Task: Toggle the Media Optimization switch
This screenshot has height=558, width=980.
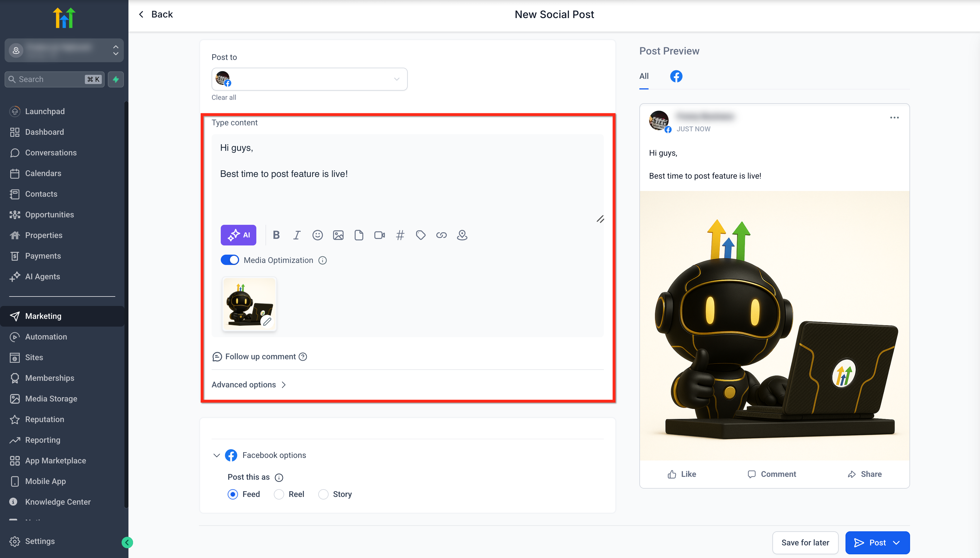Action: (230, 260)
